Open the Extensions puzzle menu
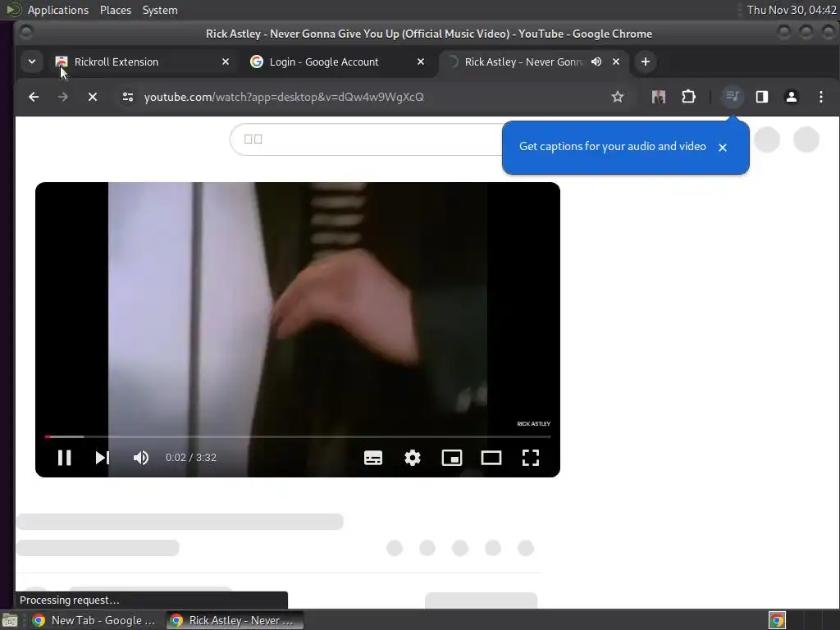The image size is (840, 630). point(688,97)
